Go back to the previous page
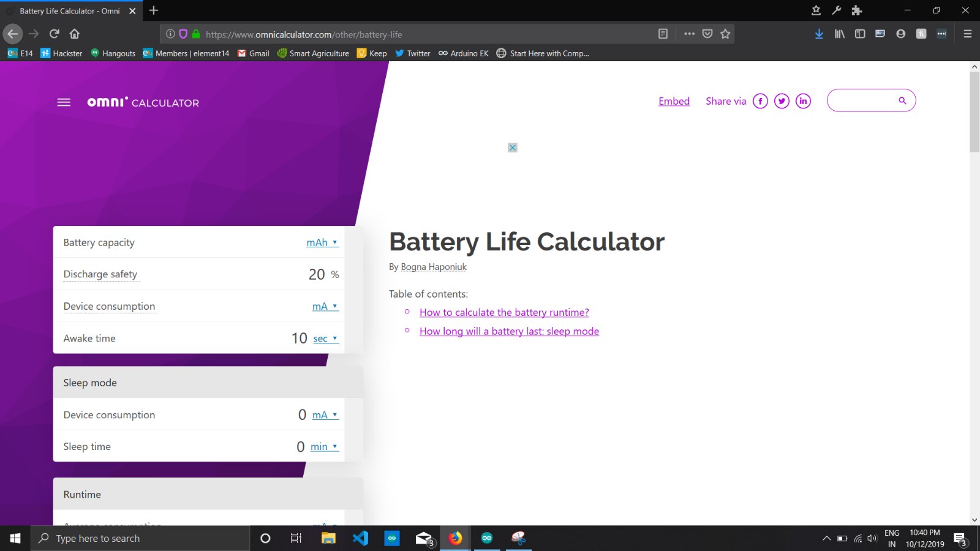 [13, 34]
